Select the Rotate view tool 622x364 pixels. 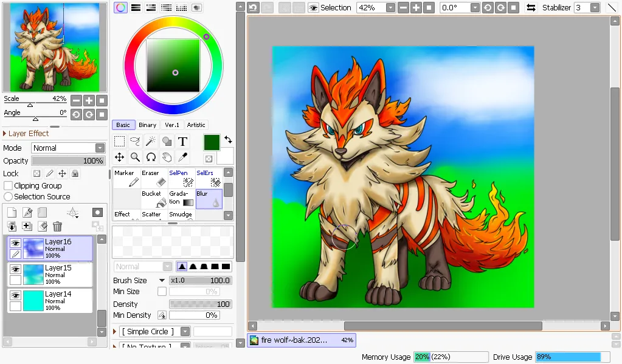(151, 157)
